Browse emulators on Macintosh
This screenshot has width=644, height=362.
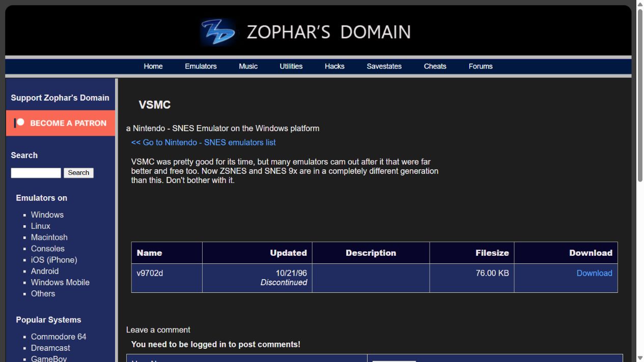tap(49, 237)
